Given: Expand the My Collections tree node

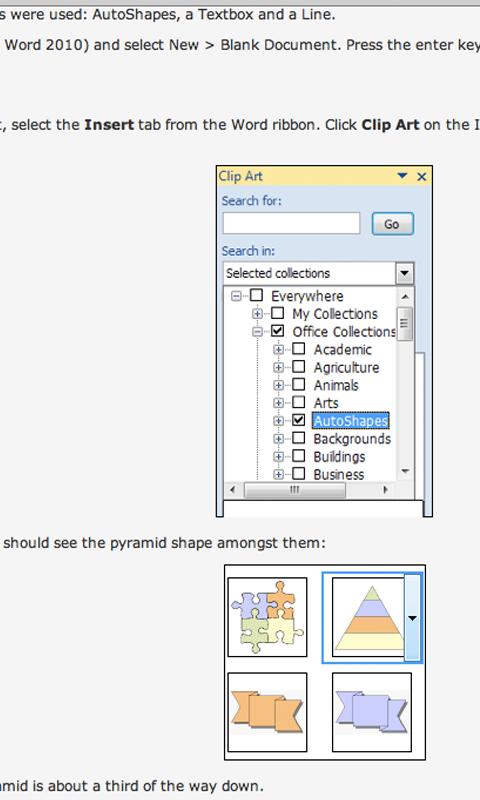Looking at the screenshot, I should click(x=257, y=313).
